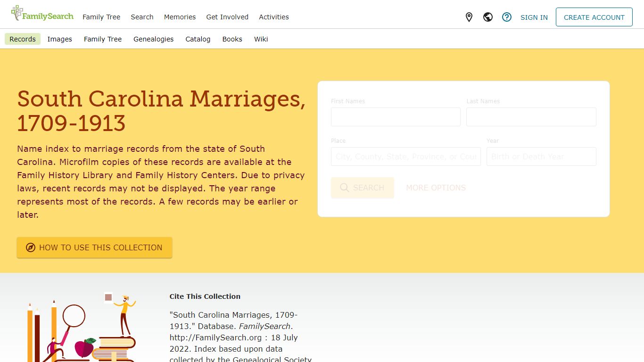This screenshot has height=362, width=644.
Task: Switch to the Books tab
Action: pos(232,39)
